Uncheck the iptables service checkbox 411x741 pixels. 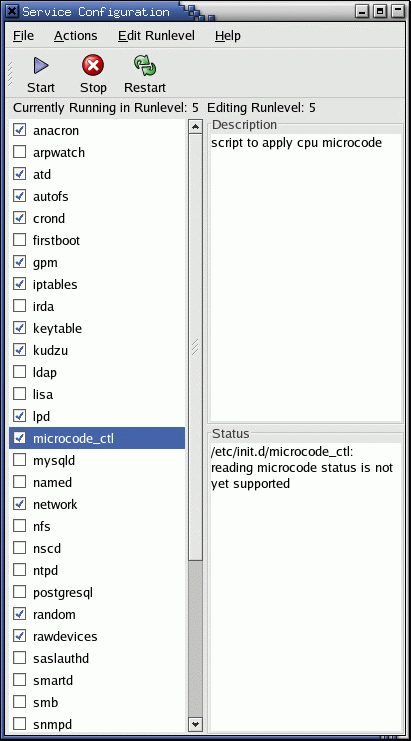[x=19, y=284]
